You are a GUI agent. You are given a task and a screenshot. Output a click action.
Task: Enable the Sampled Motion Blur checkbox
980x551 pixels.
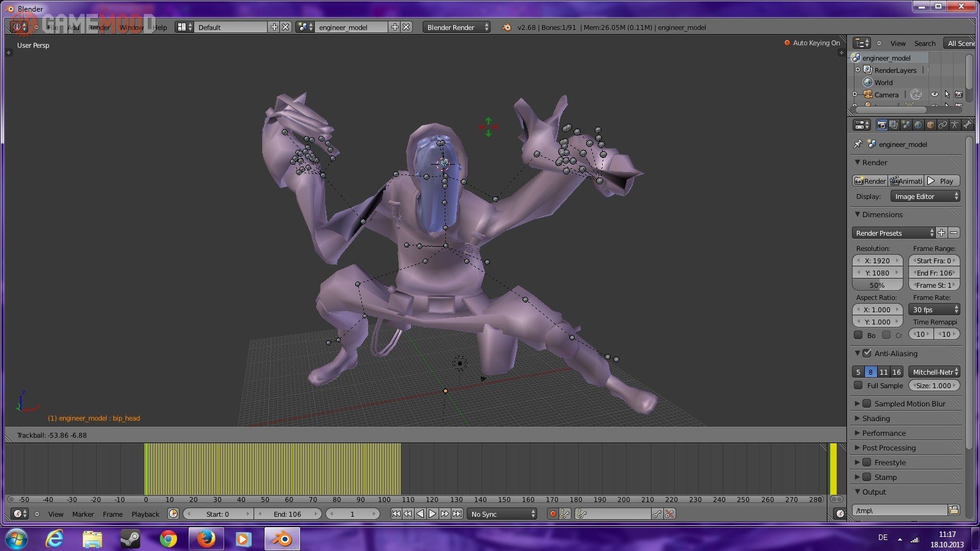867,403
